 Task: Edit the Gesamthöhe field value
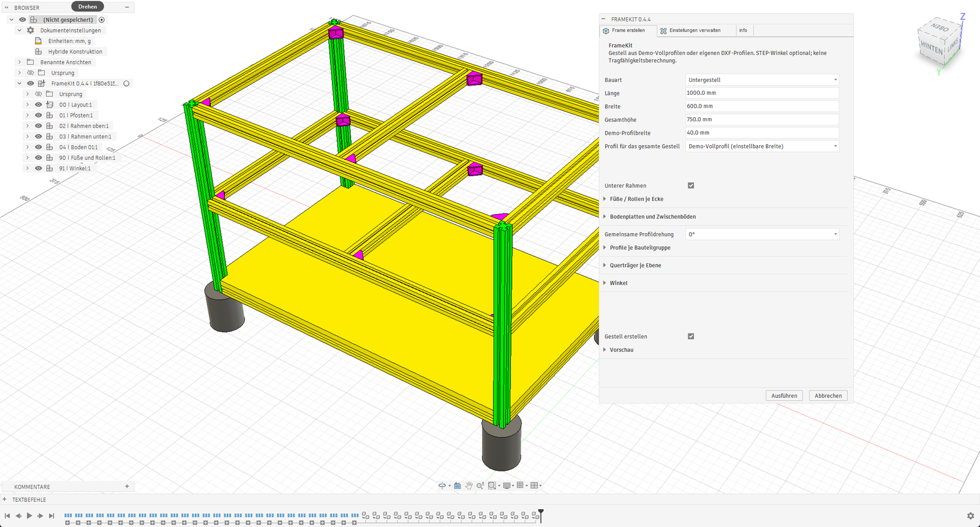[762, 119]
